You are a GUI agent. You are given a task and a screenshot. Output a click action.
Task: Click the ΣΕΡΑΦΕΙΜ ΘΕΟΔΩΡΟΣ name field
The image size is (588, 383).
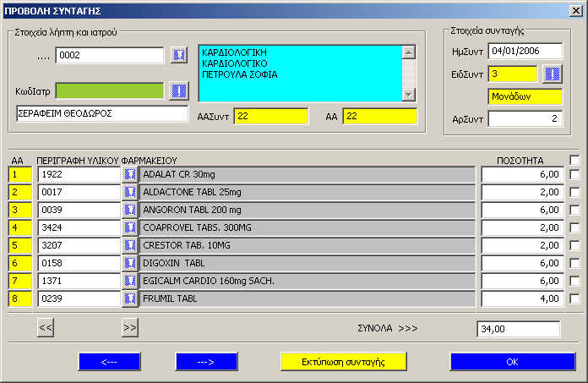[x=102, y=113]
